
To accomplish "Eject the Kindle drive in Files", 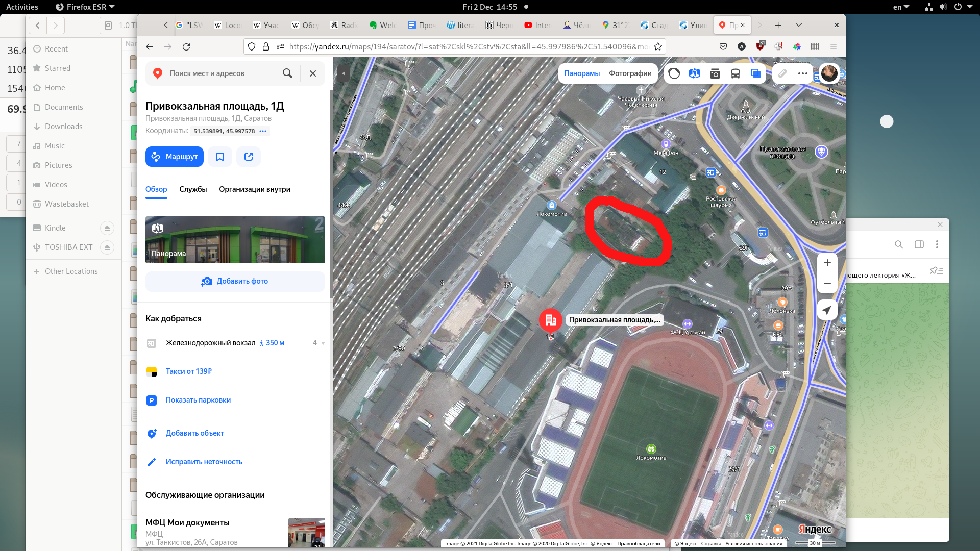I will tap(107, 228).
